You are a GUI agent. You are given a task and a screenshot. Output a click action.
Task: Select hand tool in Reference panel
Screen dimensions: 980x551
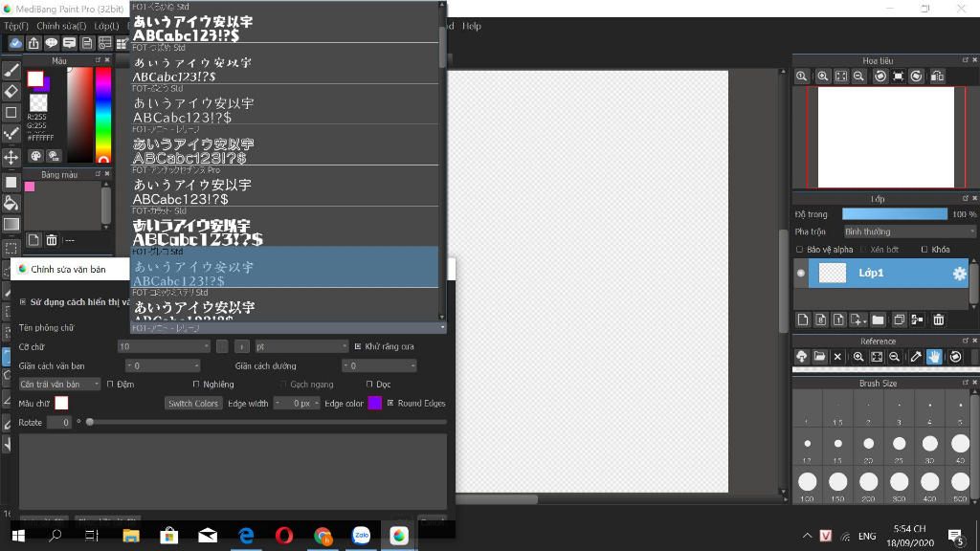pyautogui.click(x=934, y=357)
